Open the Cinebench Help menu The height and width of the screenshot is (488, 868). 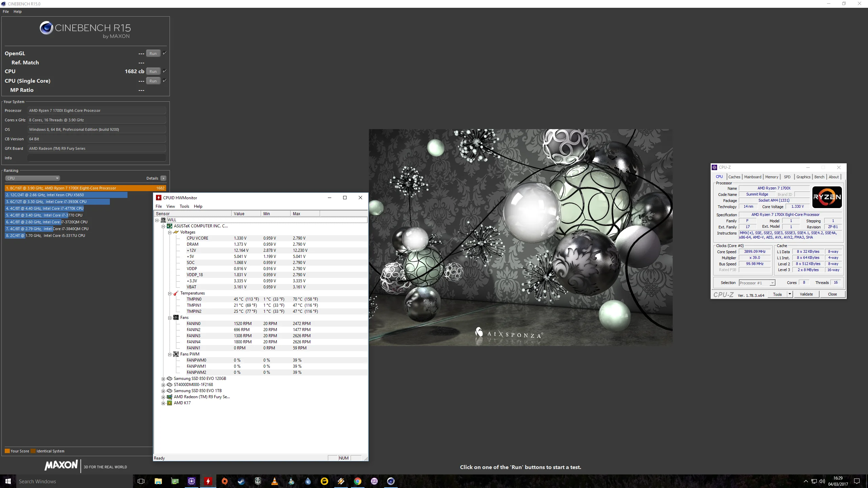coord(18,12)
